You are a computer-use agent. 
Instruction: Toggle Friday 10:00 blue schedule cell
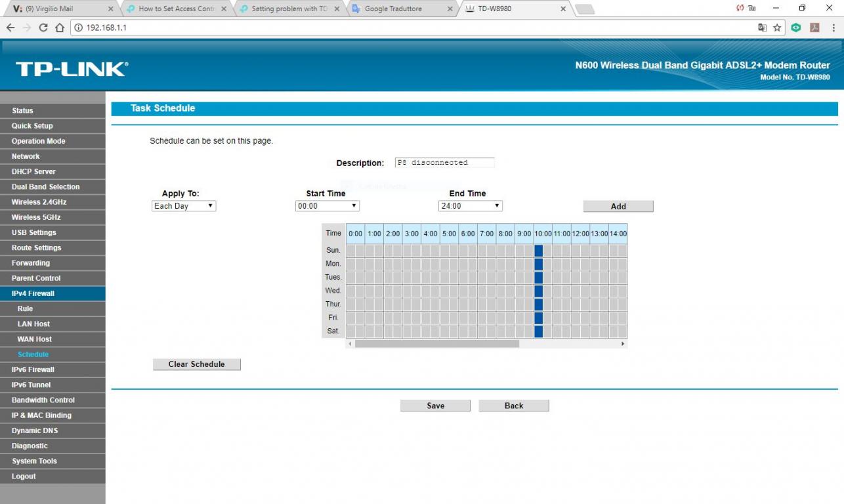pos(539,318)
